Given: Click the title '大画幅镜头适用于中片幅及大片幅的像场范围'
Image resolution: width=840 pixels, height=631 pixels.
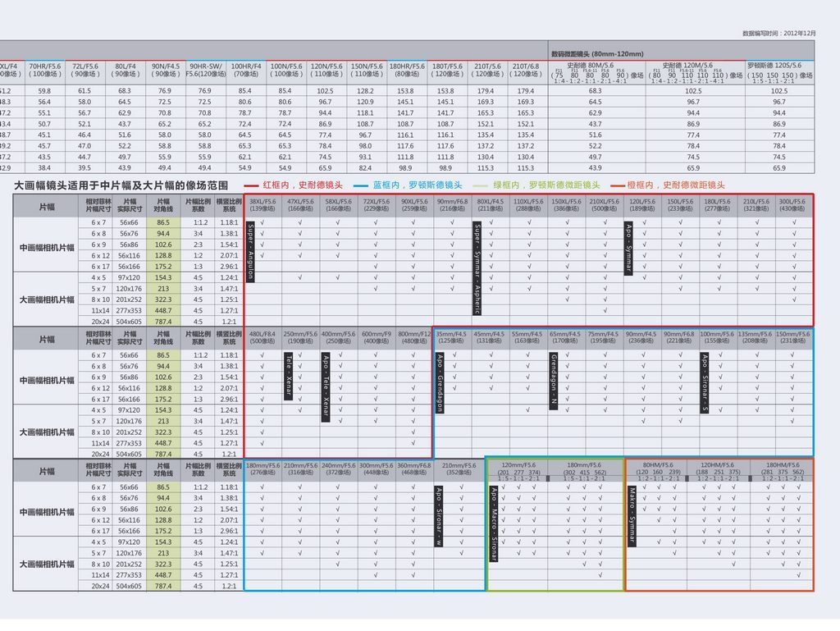Looking at the screenshot, I should (x=121, y=185).
